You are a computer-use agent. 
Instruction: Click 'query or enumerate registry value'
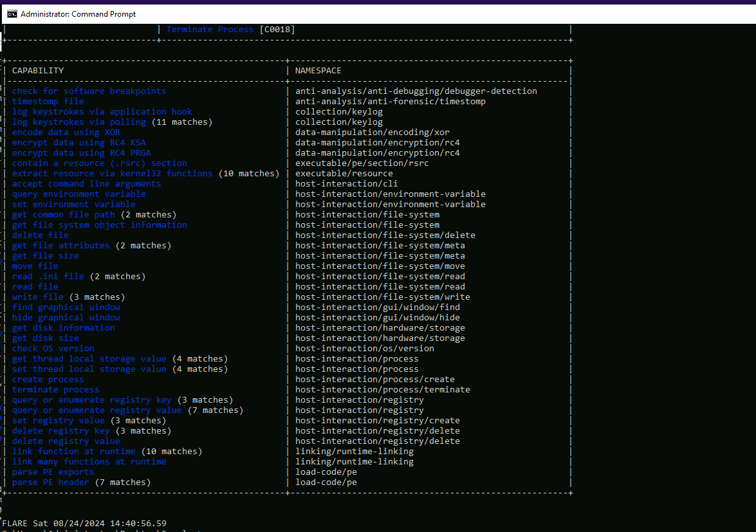pos(97,410)
